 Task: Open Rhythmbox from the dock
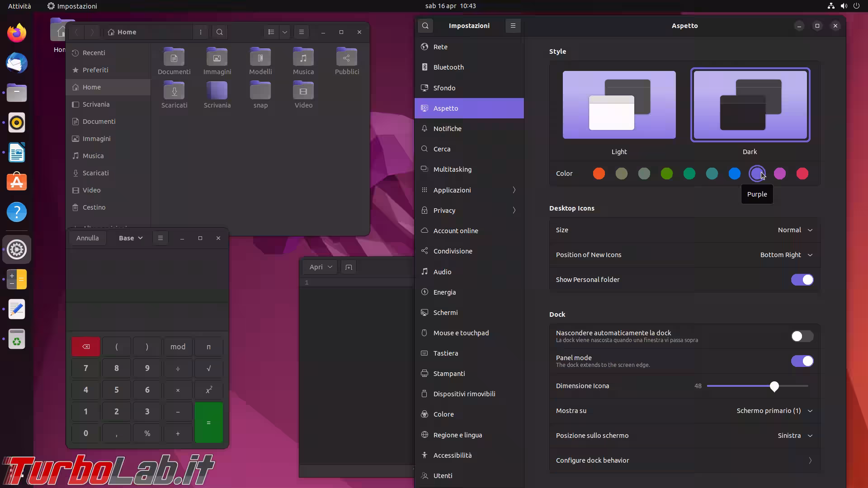[17, 123]
